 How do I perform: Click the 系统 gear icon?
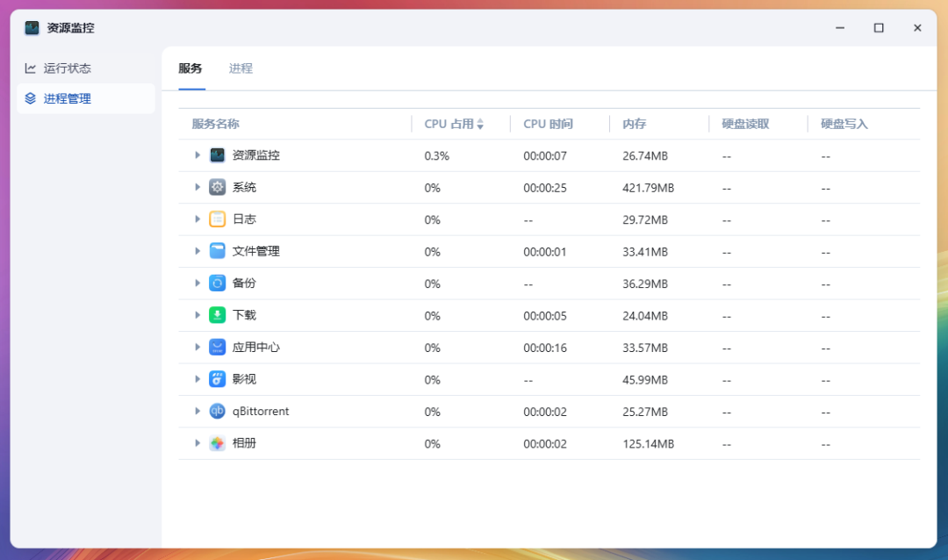click(x=217, y=188)
